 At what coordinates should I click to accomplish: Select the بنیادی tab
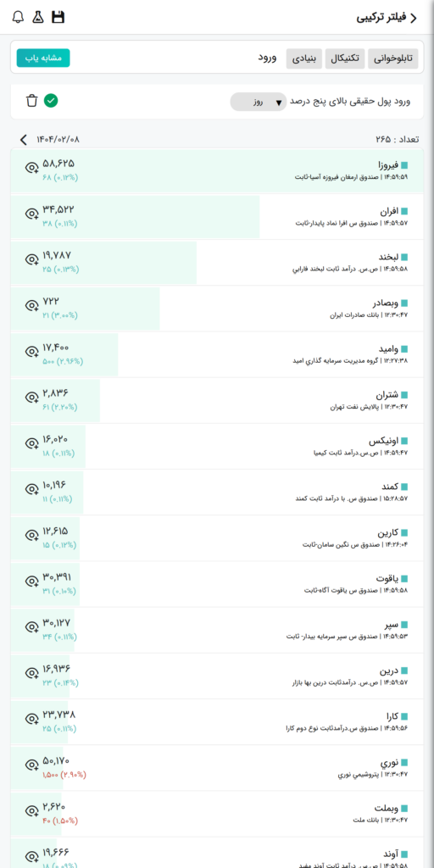304,58
